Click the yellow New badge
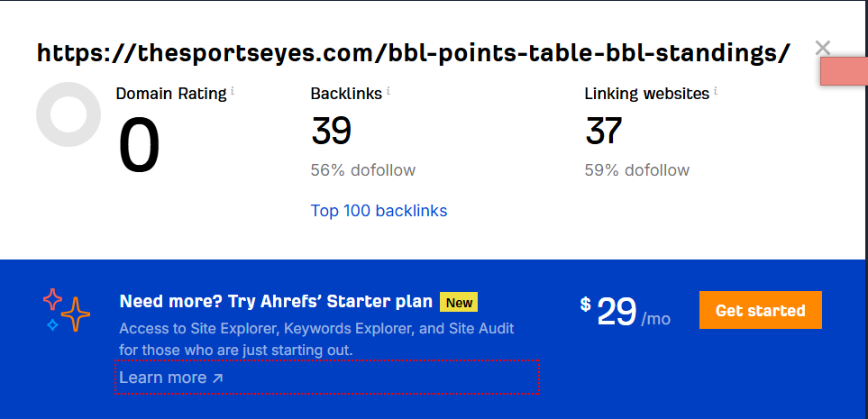 [x=458, y=302]
